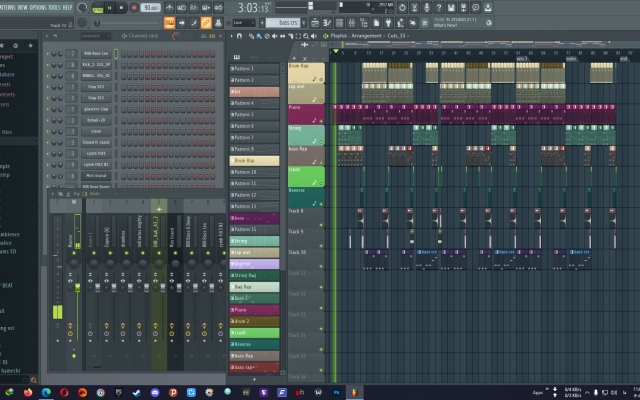640x400 pixels.
Task: Expand the bass crs pattern selector
Action: (283, 23)
